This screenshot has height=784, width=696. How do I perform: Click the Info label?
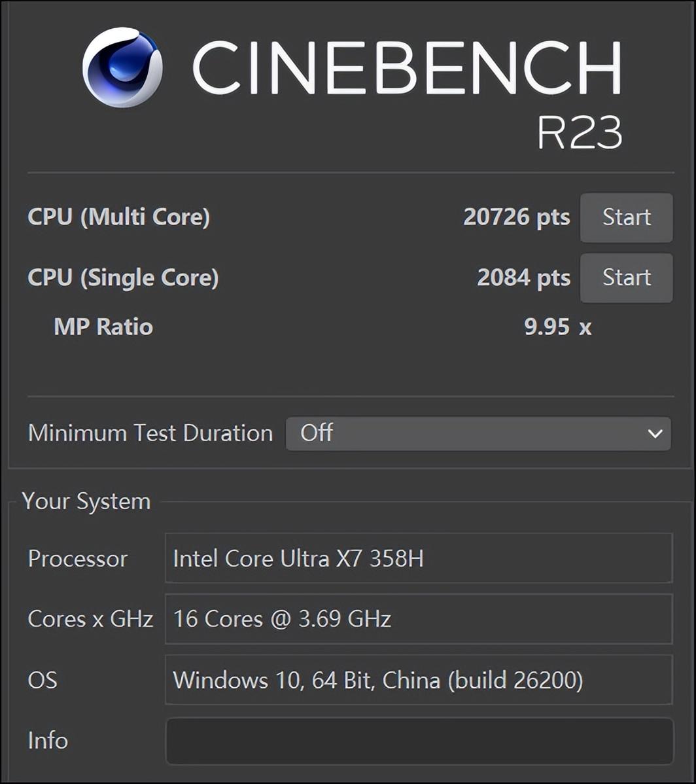click(x=48, y=741)
